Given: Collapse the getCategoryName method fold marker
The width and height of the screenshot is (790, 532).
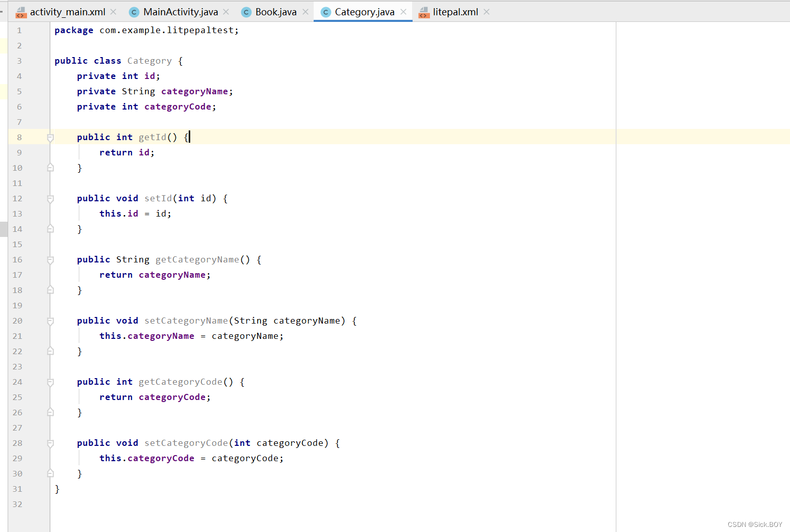Looking at the screenshot, I should click(50, 260).
